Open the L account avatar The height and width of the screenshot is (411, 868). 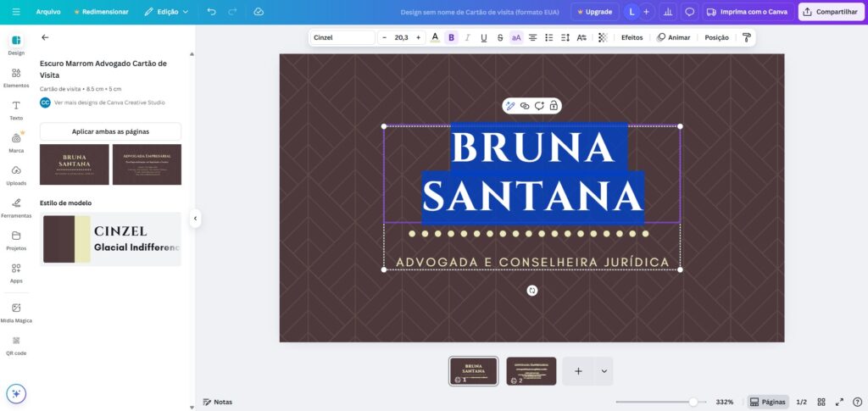pos(631,12)
